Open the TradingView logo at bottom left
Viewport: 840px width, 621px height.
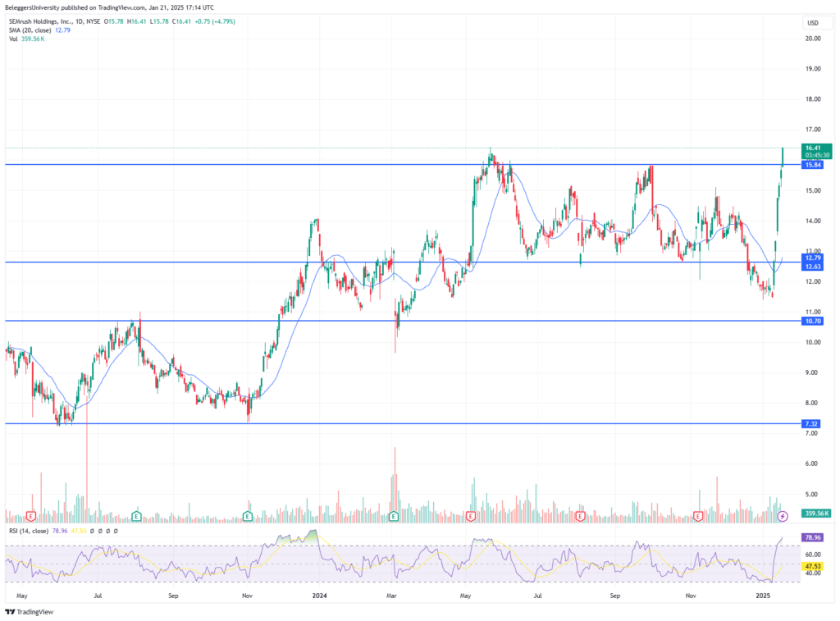tap(30, 612)
